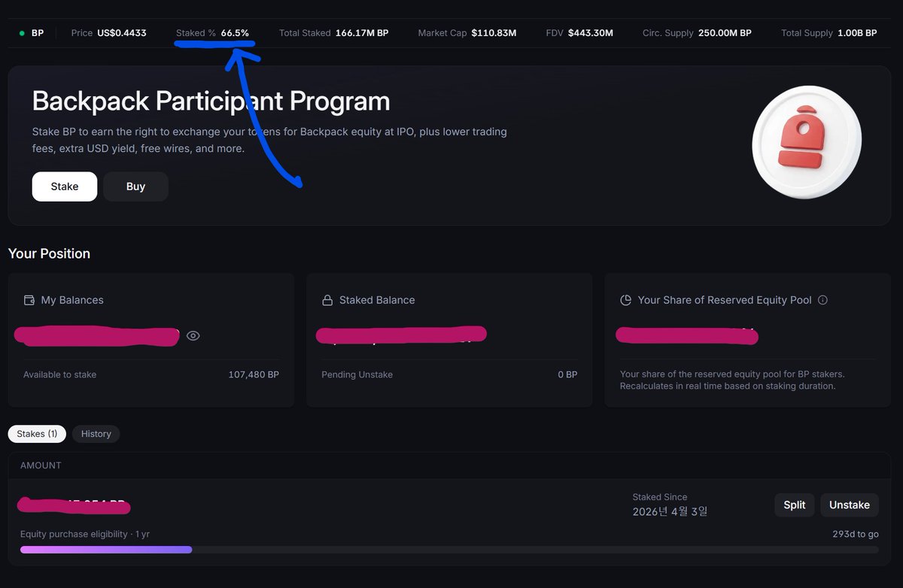Click the Split button on the stake
The height and width of the screenshot is (588, 903).
click(x=795, y=505)
